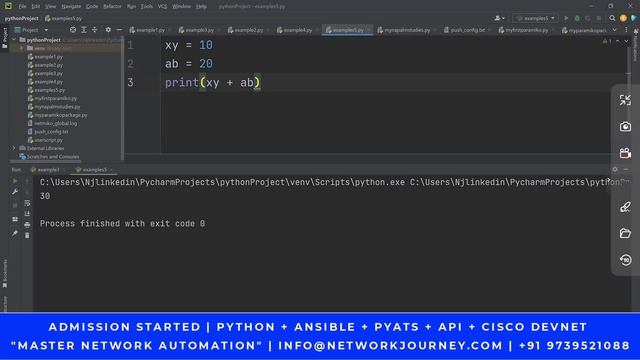
Task: Show hidden editor tabs chevron
Action: 615,30
